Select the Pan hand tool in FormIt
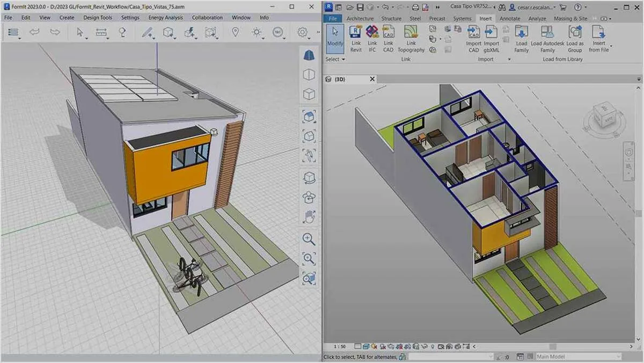Screen dimensions: 644x363 click(x=309, y=217)
